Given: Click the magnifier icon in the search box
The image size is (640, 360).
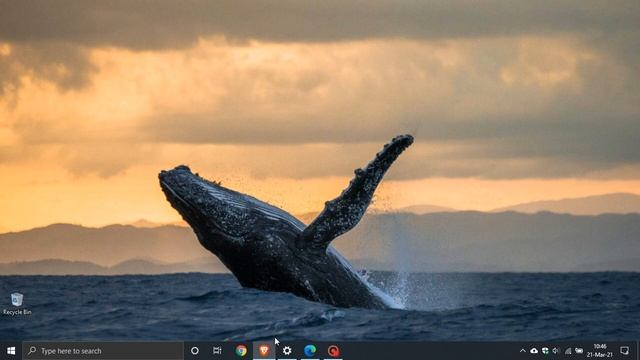Looking at the screenshot, I should click(32, 351).
